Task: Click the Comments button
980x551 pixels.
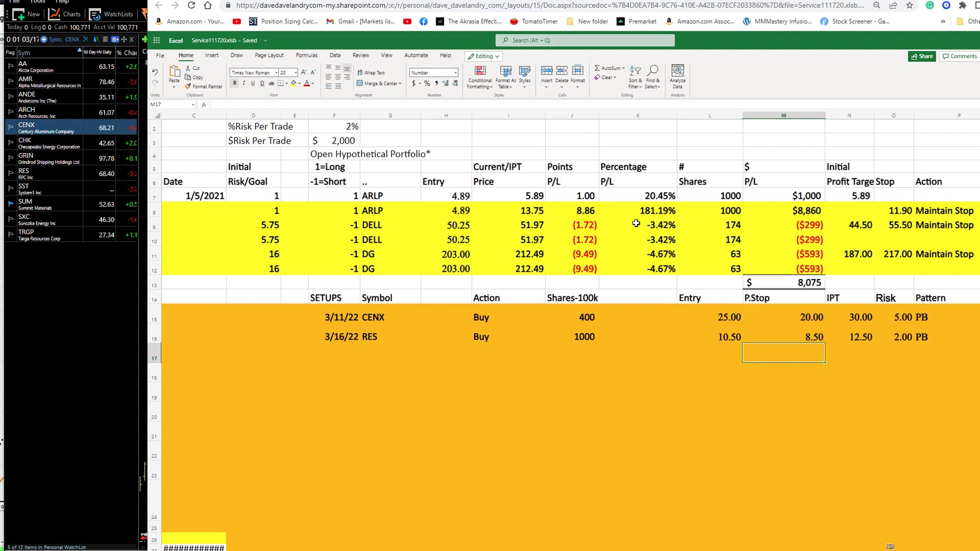Action: tap(960, 56)
